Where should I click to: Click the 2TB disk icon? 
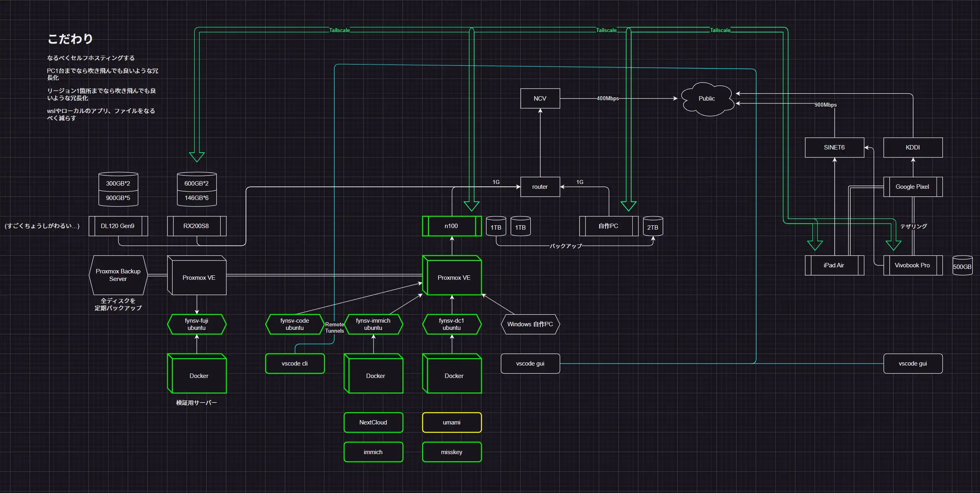click(653, 227)
